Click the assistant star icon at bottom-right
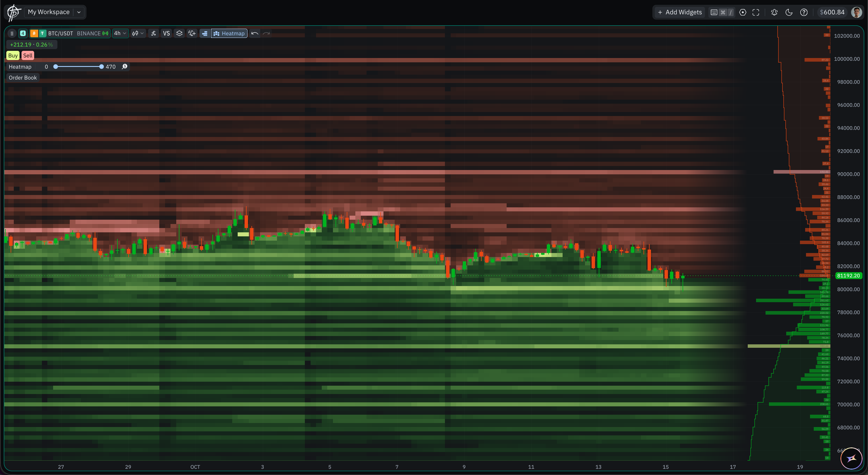The image size is (868, 475). point(851,458)
